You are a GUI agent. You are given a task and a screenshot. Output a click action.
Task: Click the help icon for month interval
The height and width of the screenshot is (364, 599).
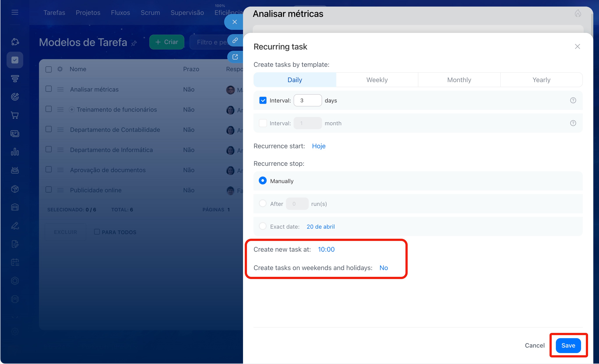573,123
